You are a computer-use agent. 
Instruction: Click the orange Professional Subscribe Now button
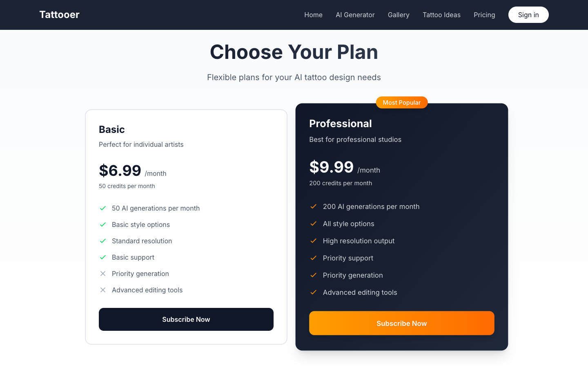point(402,323)
